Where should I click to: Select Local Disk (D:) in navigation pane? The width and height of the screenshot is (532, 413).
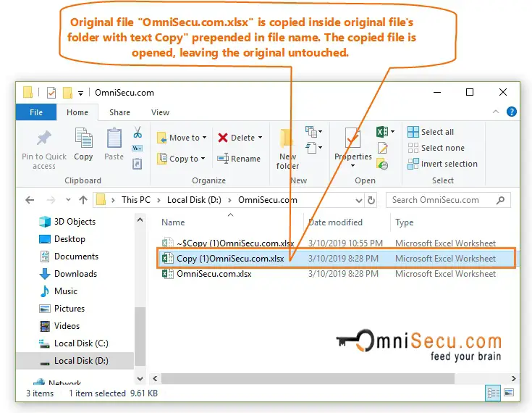pyautogui.click(x=75, y=361)
